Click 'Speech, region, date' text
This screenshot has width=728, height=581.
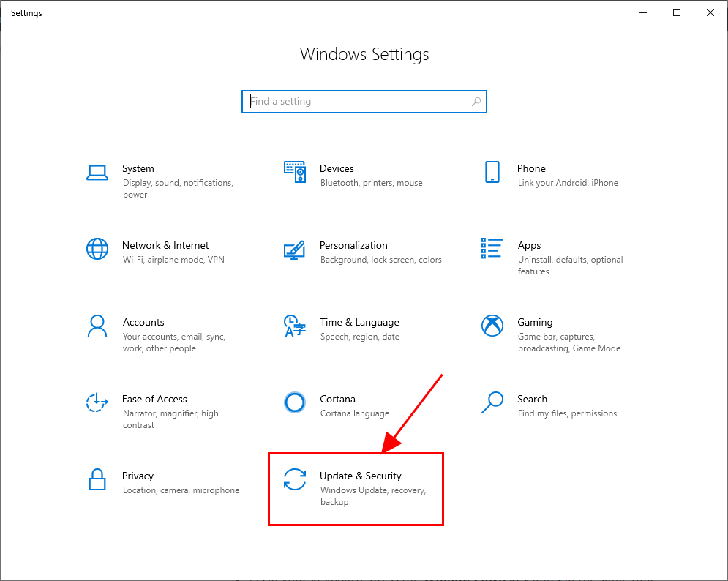pyautogui.click(x=359, y=337)
